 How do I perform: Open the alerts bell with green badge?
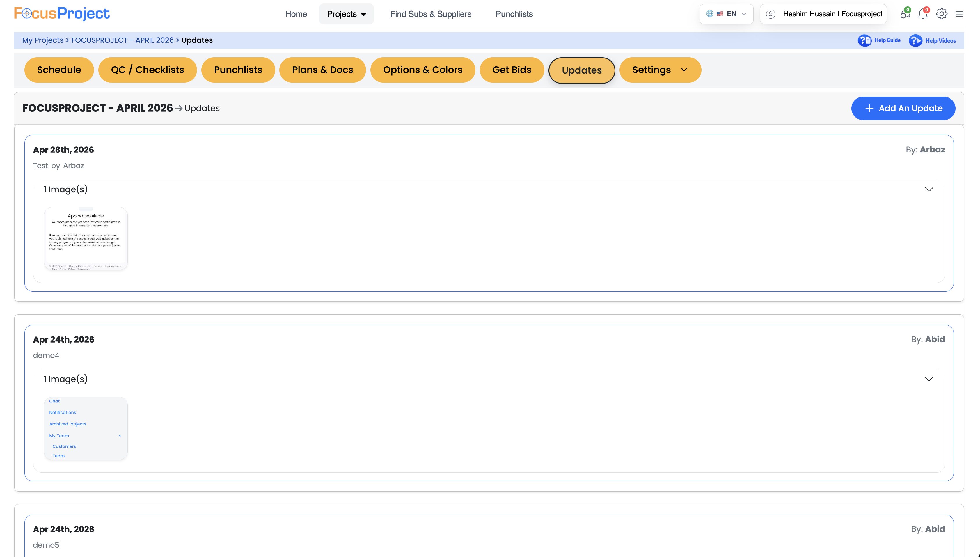(905, 14)
